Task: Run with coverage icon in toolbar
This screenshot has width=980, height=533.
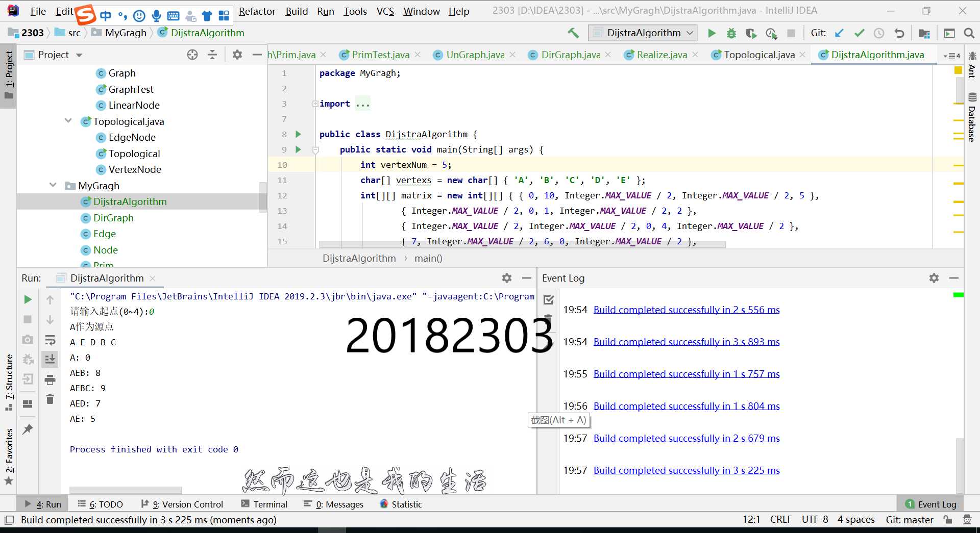Action: coord(751,33)
